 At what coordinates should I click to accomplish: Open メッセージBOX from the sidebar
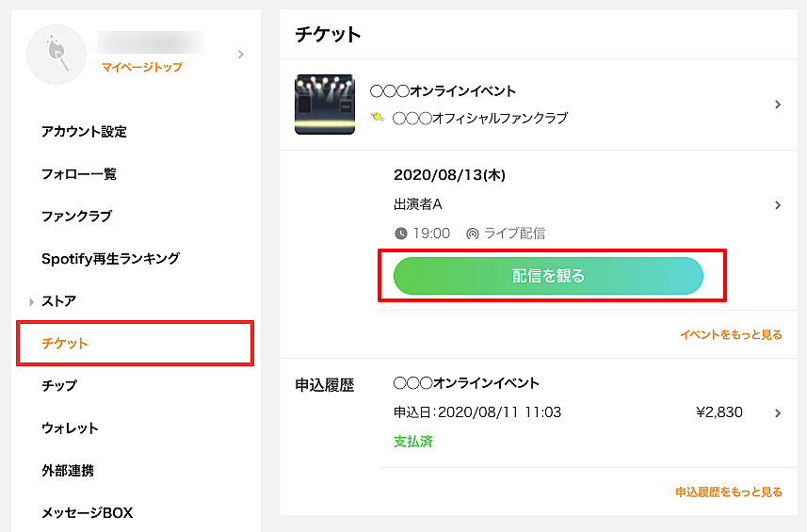click(87, 512)
